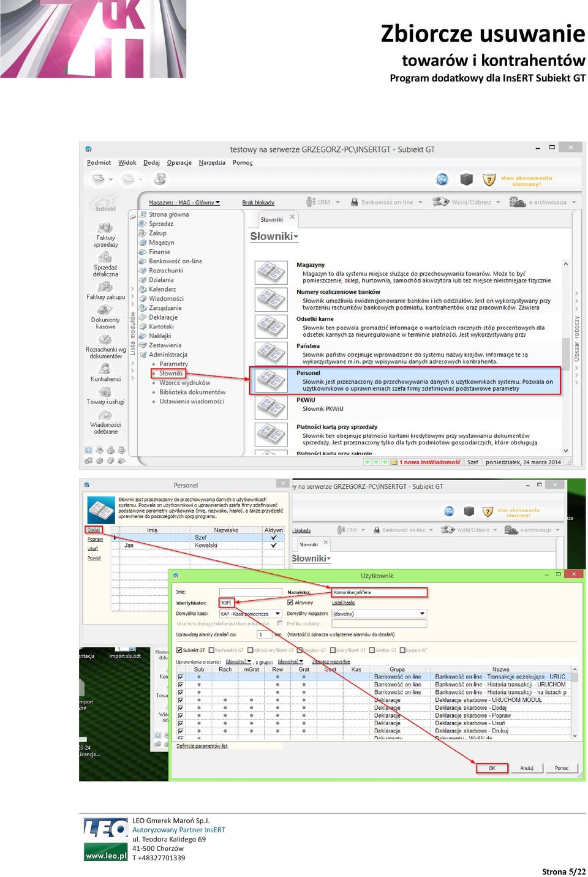Click the dark cube icon in top toolbar
This screenshot has width=588, height=877.
(x=467, y=179)
